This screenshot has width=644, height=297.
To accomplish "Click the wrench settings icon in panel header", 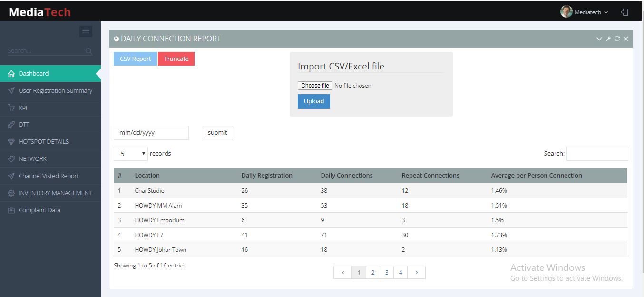I will (x=608, y=39).
